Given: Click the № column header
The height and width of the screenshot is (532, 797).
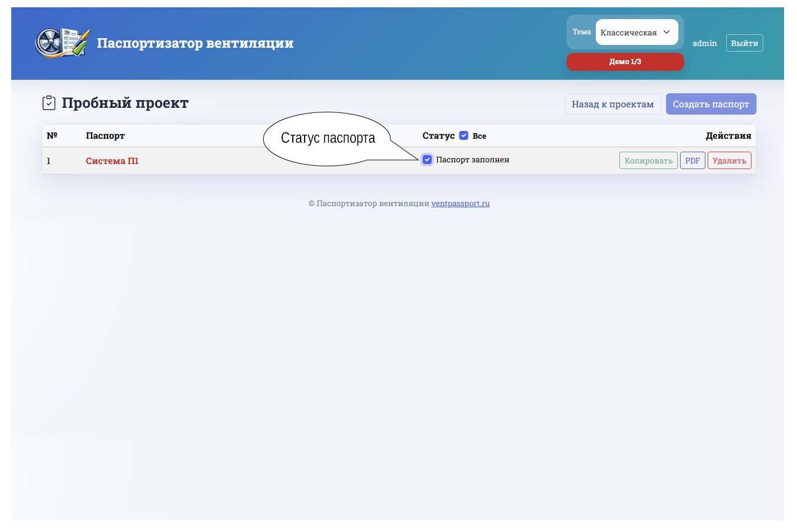Looking at the screenshot, I should click(x=52, y=135).
